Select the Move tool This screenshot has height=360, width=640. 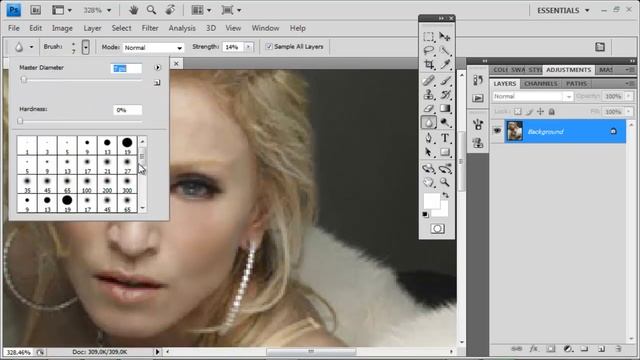pyautogui.click(x=444, y=37)
